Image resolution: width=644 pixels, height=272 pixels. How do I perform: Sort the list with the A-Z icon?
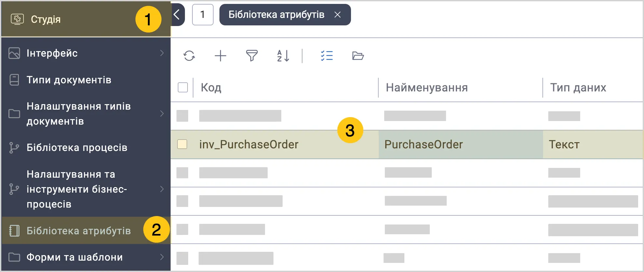pyautogui.click(x=283, y=56)
